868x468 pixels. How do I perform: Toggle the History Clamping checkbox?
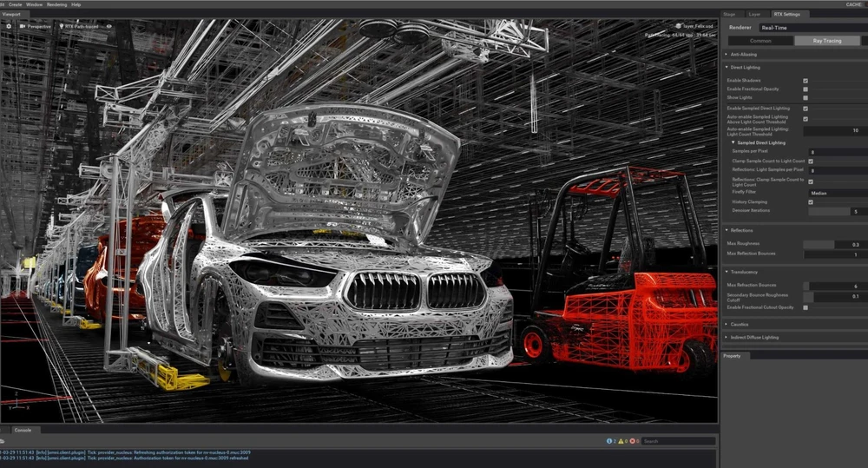coord(810,202)
